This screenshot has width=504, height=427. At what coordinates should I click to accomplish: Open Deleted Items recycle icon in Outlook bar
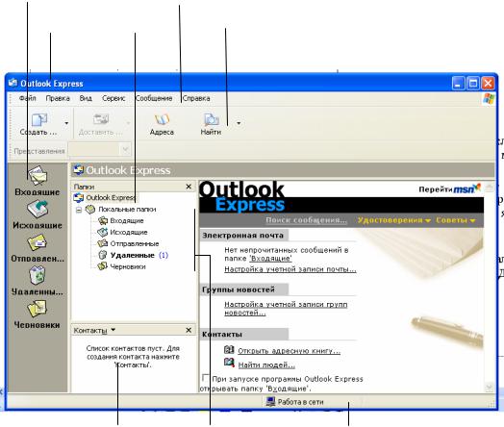(x=38, y=276)
